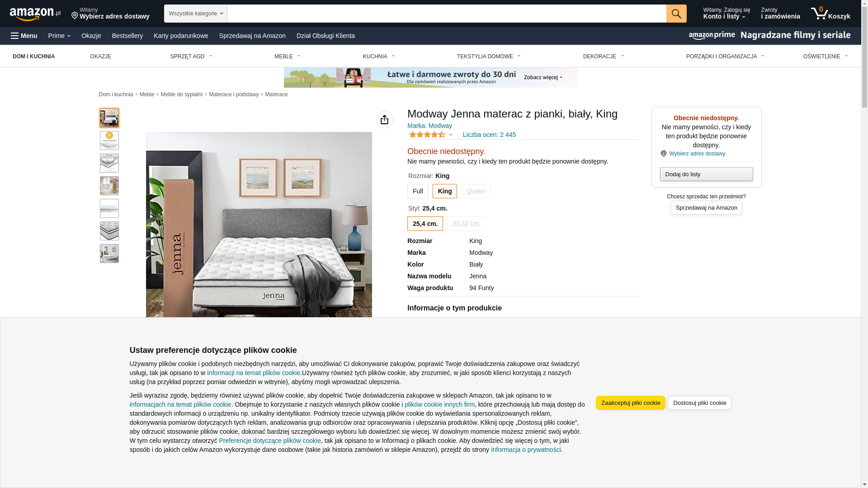Expand the Konto i listy dropdown
Image resolution: width=868 pixels, height=488 pixels.
(726, 14)
